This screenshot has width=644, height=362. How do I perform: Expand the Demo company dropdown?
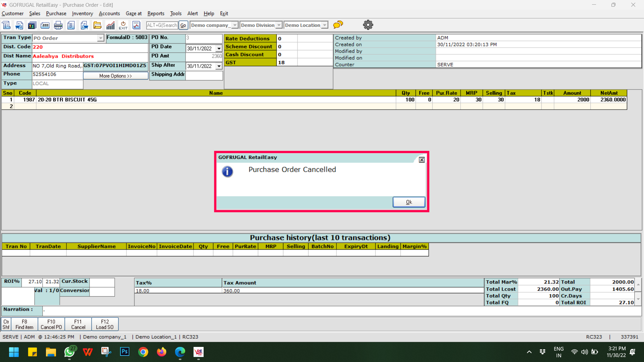pyautogui.click(x=235, y=25)
